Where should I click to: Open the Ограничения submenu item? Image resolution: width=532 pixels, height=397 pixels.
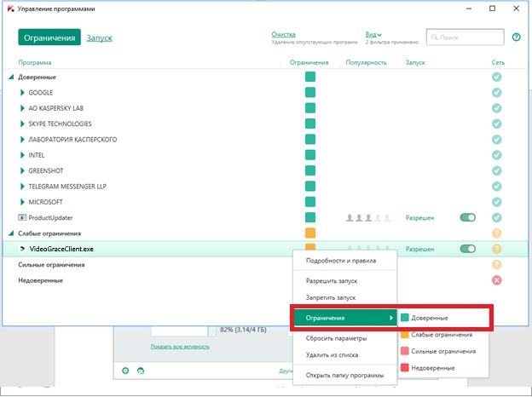(x=344, y=318)
